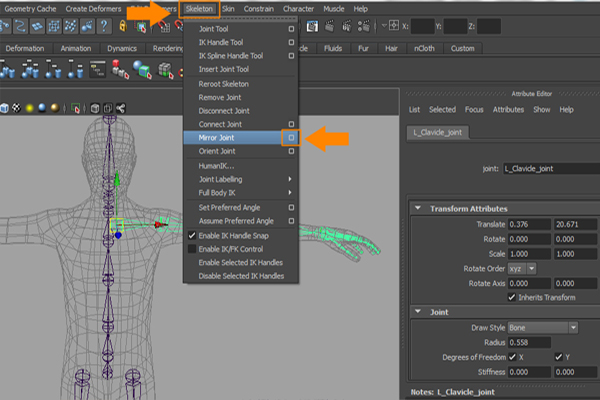Open Assume Preferred Angle option box
600x400 pixels.
pos(291,221)
